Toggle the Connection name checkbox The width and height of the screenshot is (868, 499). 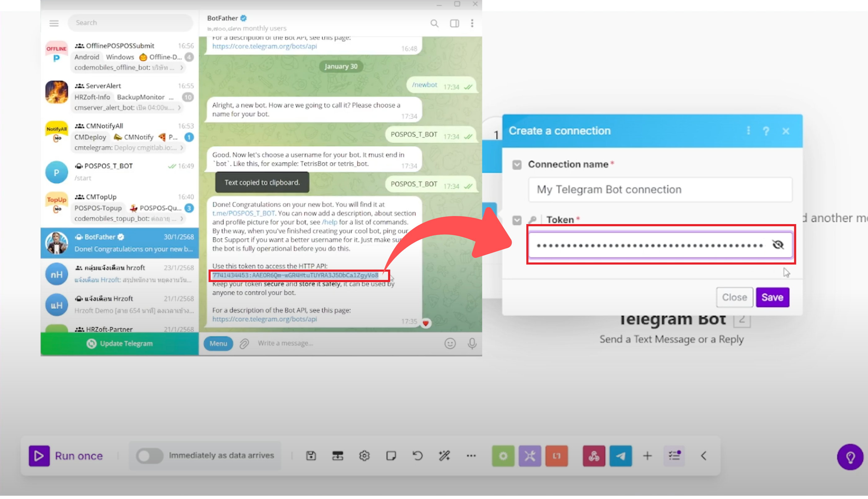pos(517,165)
